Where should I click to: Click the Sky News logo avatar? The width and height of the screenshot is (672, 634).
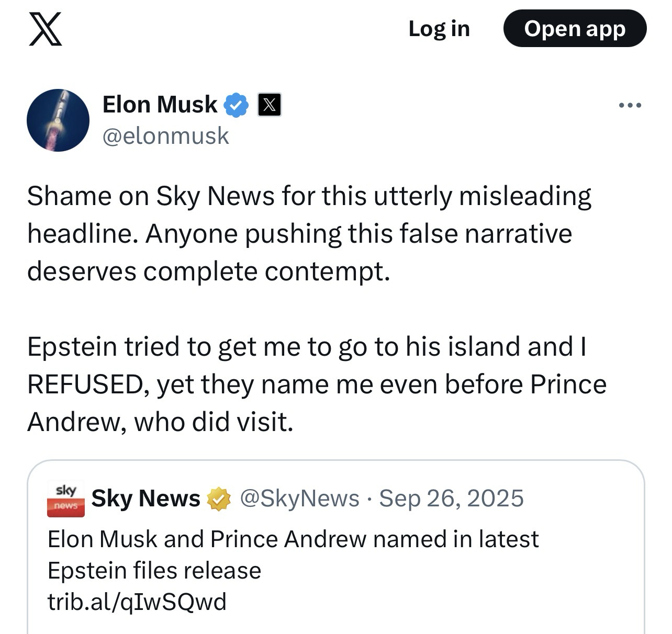[x=65, y=499]
